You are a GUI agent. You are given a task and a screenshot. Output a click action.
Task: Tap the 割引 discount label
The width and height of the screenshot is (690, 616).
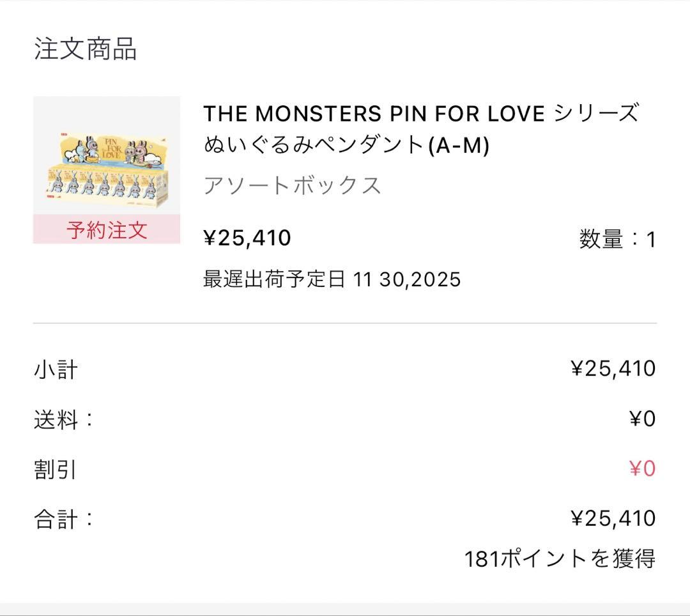[55, 470]
